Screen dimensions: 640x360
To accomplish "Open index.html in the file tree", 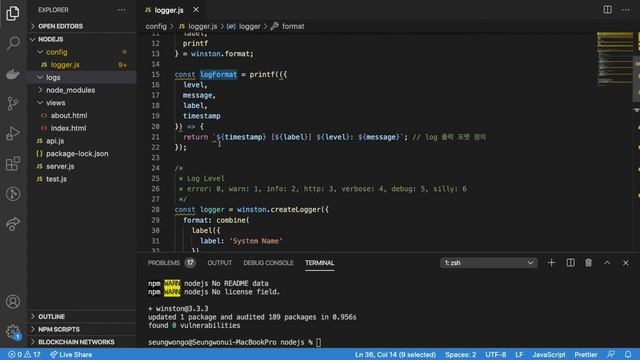I will click(82, 128).
